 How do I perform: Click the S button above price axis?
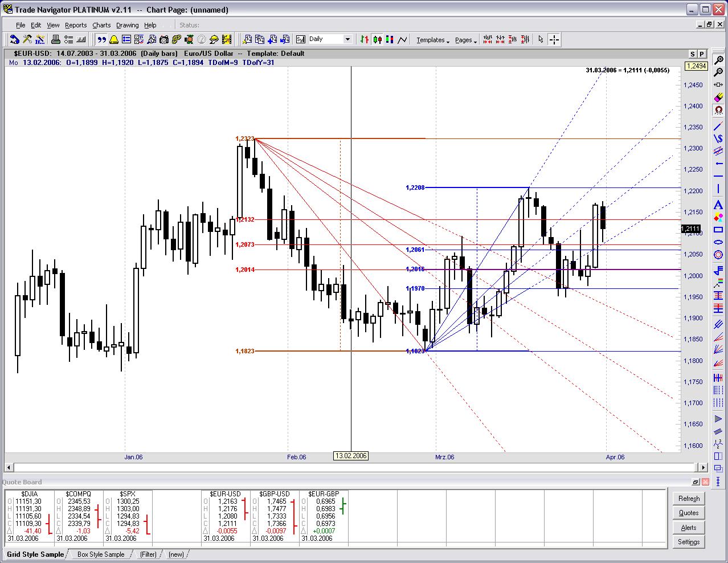click(x=693, y=54)
